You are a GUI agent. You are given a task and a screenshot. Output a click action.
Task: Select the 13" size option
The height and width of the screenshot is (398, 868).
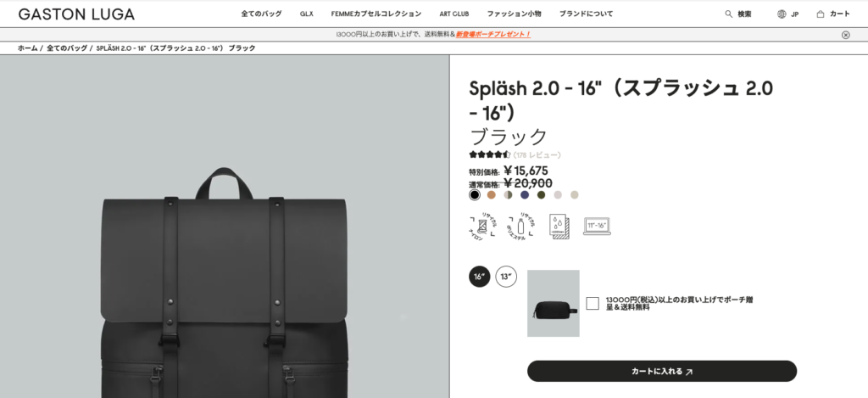click(x=506, y=277)
